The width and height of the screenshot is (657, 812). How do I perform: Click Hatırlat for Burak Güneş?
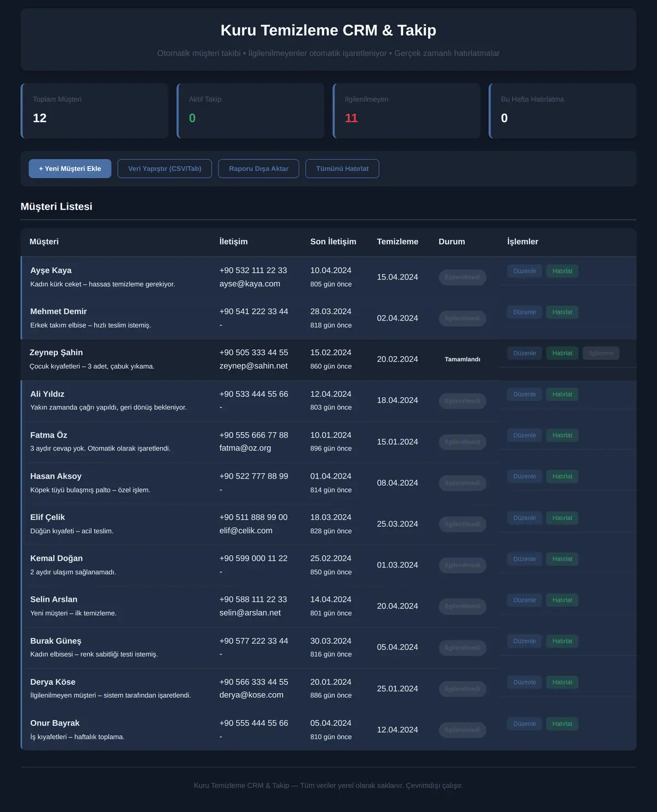pos(562,641)
